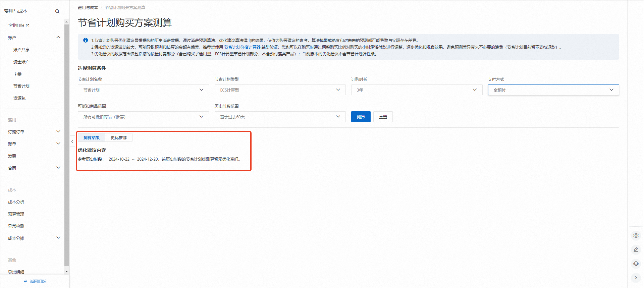This screenshot has height=288, width=644.
Task: Open 导出明细 in sidebar
Action: pyautogui.click(x=16, y=272)
